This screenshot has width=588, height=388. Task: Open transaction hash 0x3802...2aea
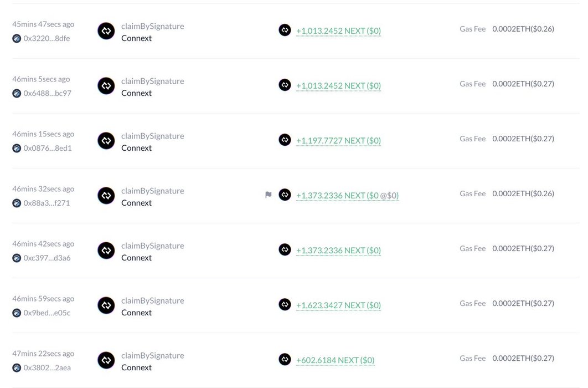tap(47, 367)
